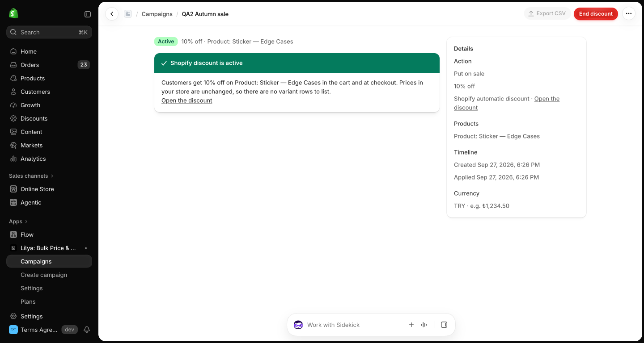The height and width of the screenshot is (343, 644).
Task: Focus the Work with Sidekick input
Action: coord(353,325)
